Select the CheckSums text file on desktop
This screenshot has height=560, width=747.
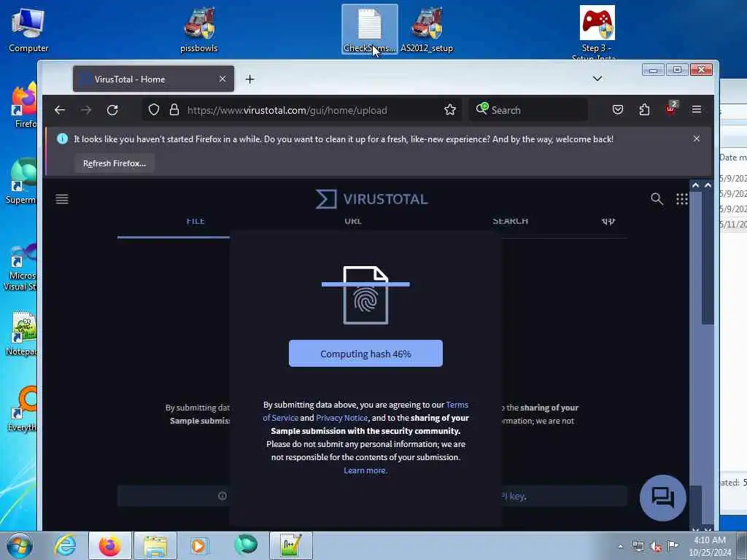(370, 29)
